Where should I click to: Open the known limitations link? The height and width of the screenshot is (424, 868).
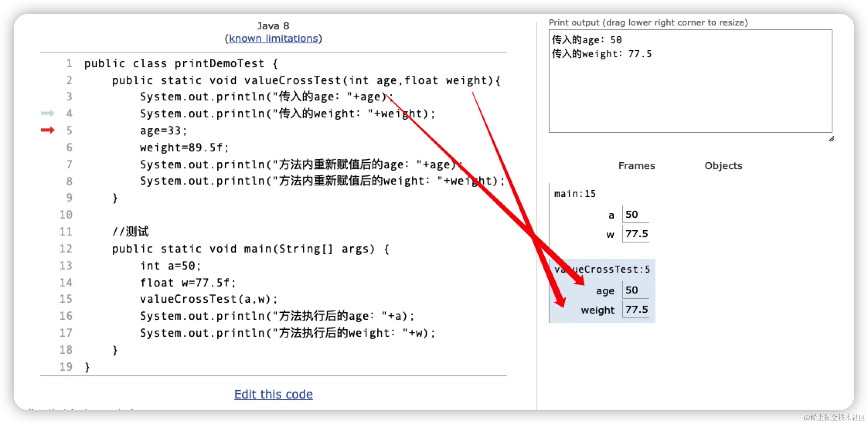tap(273, 38)
